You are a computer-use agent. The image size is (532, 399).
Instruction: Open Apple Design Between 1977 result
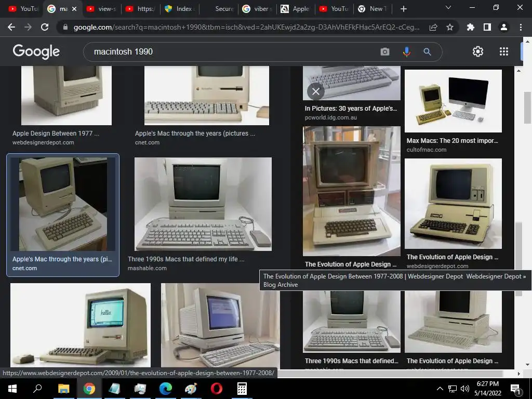pyautogui.click(x=56, y=134)
